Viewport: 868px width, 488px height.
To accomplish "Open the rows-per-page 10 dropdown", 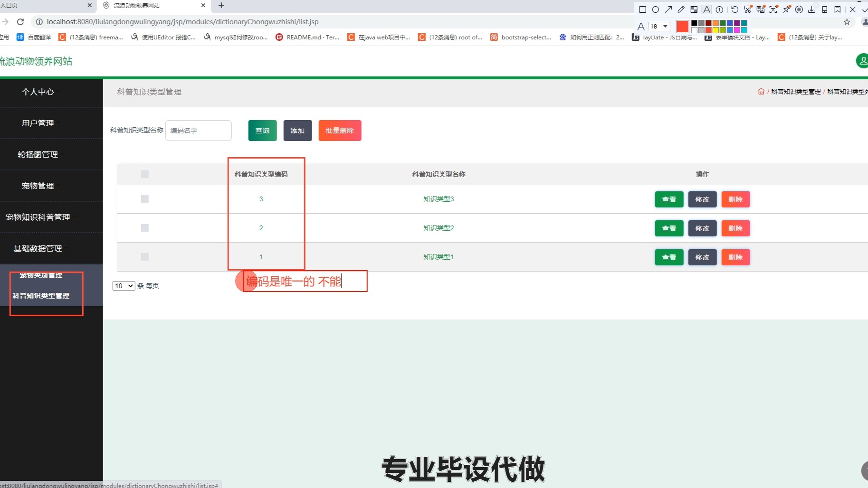I will point(124,286).
